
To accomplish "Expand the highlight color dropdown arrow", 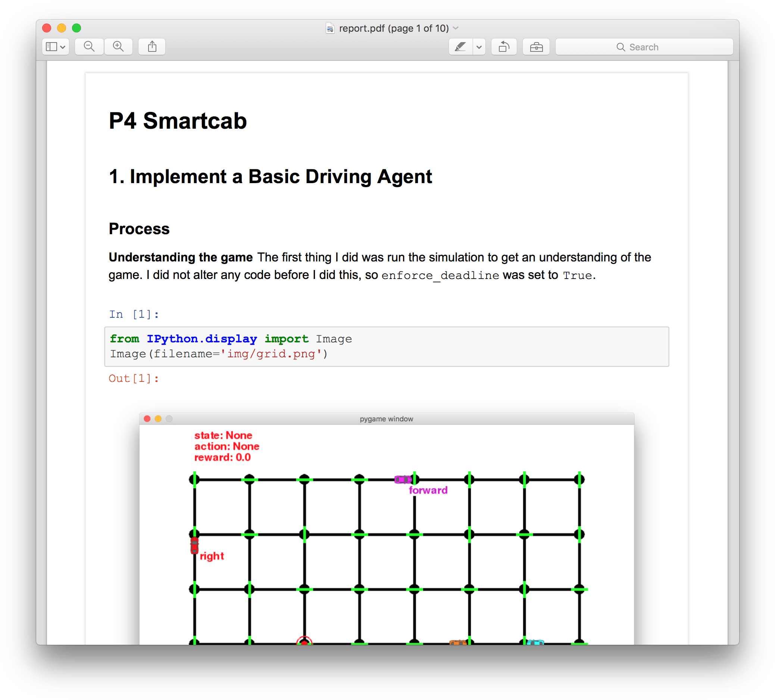I will pyautogui.click(x=479, y=47).
